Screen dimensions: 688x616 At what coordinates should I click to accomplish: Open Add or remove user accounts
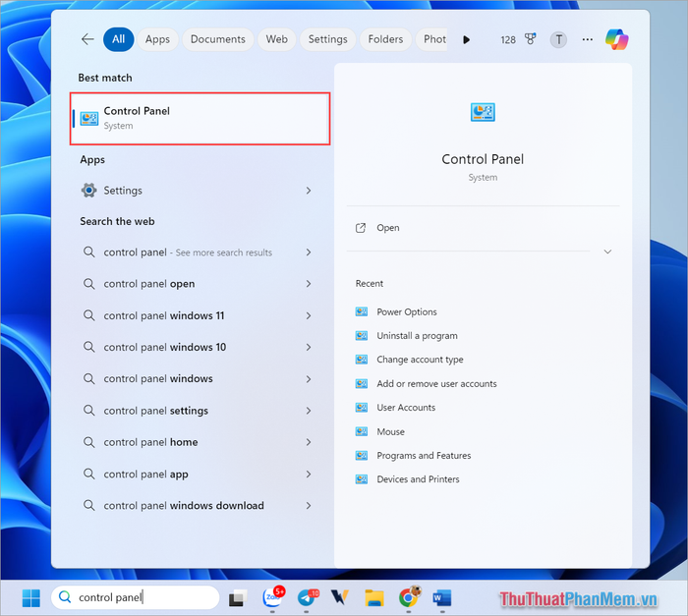click(x=436, y=383)
